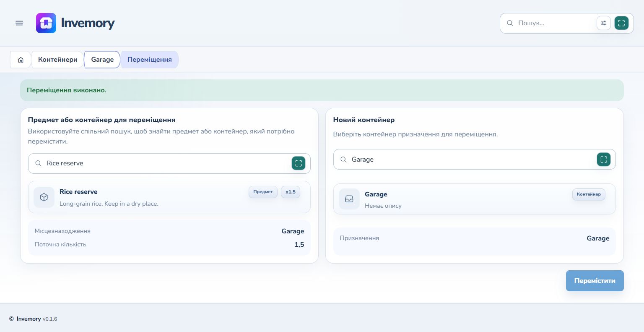
Task: Go to home via breadcrumb house icon
Action: click(21, 60)
